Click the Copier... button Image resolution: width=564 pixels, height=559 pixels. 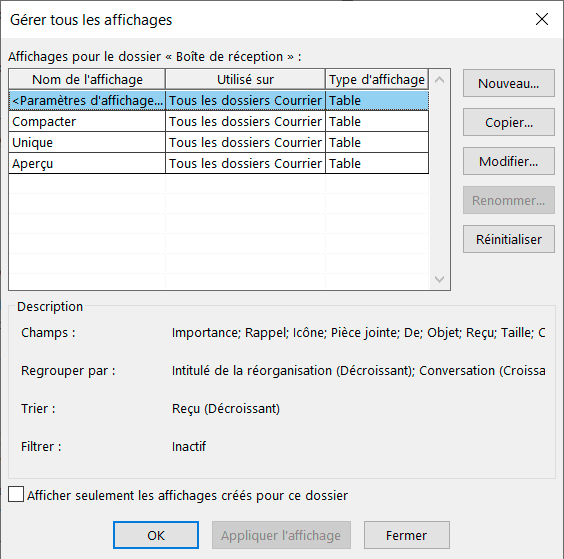[509, 122]
